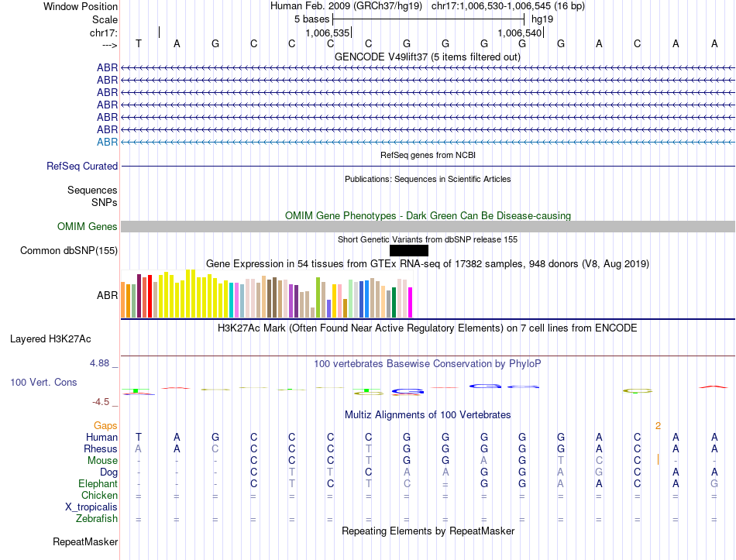Click the genome title 'Human Feb. 2009 (GRCh37/hg19)'
Image resolution: width=736 pixels, height=560 pixels.
(x=346, y=6)
